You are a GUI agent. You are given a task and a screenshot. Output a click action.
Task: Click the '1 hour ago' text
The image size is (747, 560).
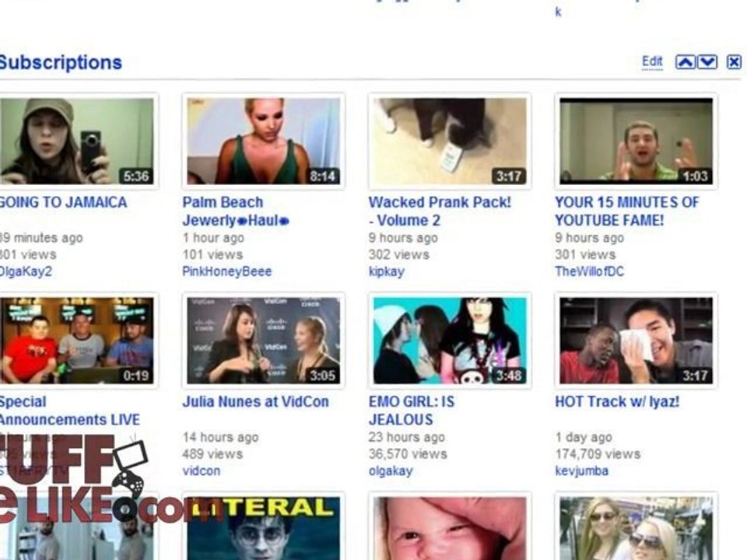coord(213,237)
